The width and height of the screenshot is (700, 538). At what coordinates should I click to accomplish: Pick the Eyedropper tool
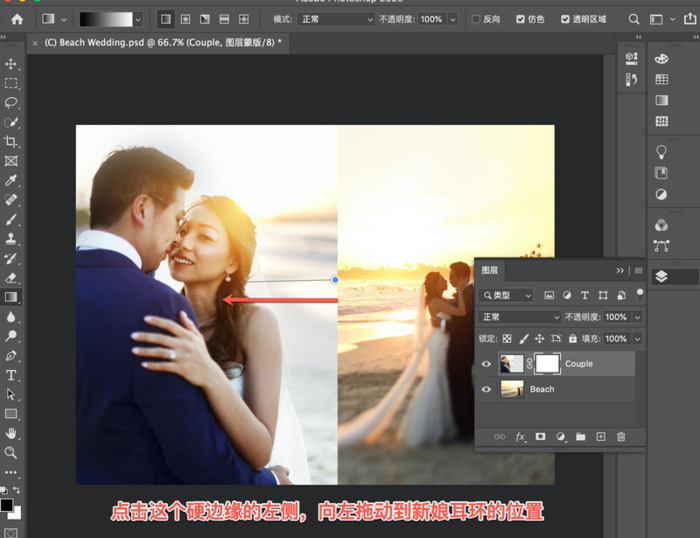coord(11,180)
